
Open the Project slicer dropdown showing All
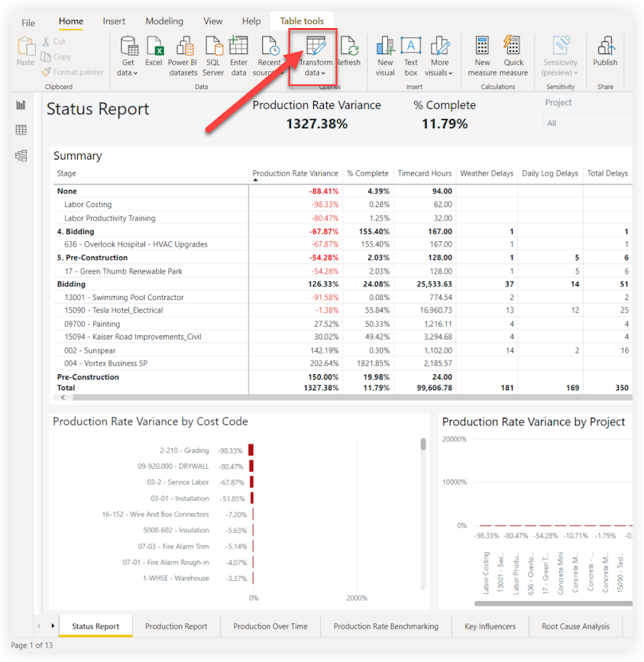pos(587,123)
